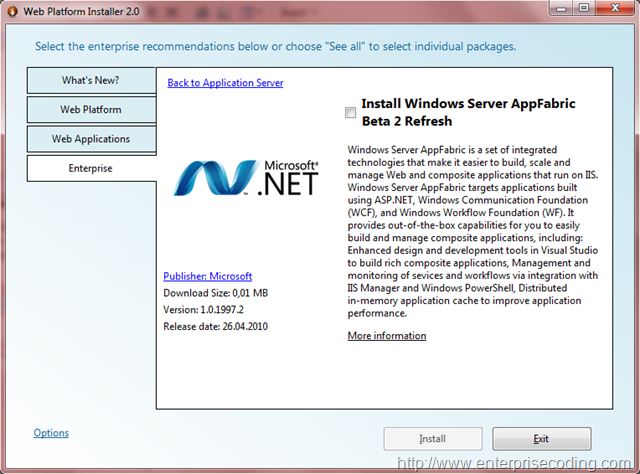Screen dimensions: 640x474
Task: Go back via Back to Application Server link
Action: (225, 83)
